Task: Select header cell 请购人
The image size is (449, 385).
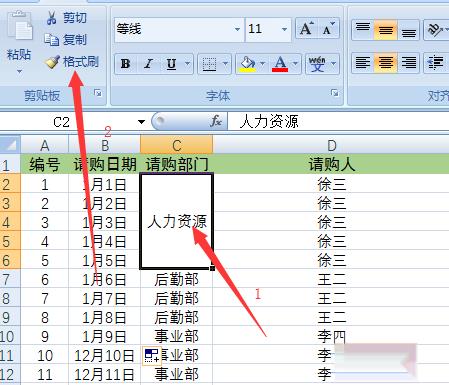Action: coord(331,164)
